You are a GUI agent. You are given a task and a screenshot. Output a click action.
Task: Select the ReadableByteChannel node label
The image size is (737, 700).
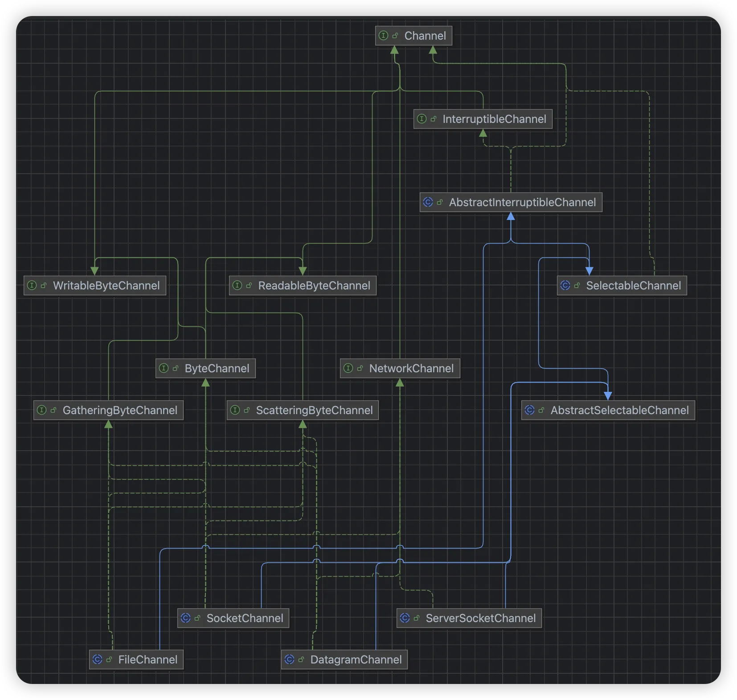pyautogui.click(x=314, y=285)
